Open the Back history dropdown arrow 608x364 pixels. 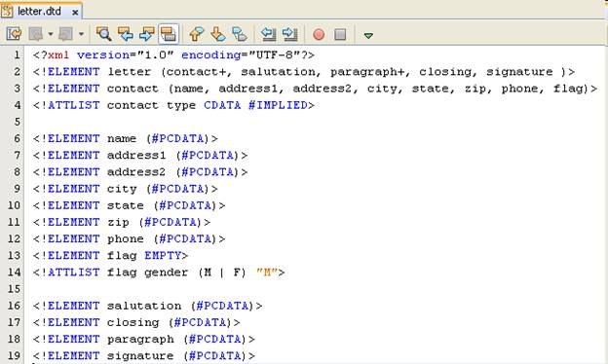tap(51, 34)
